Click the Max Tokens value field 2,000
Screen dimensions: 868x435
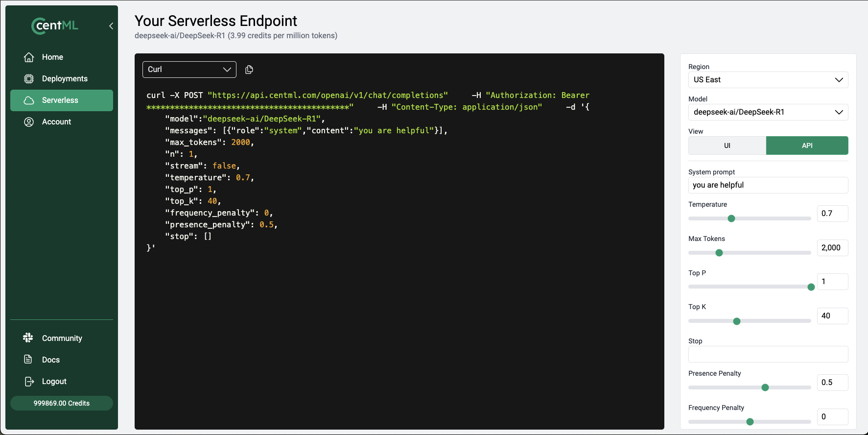pos(833,248)
